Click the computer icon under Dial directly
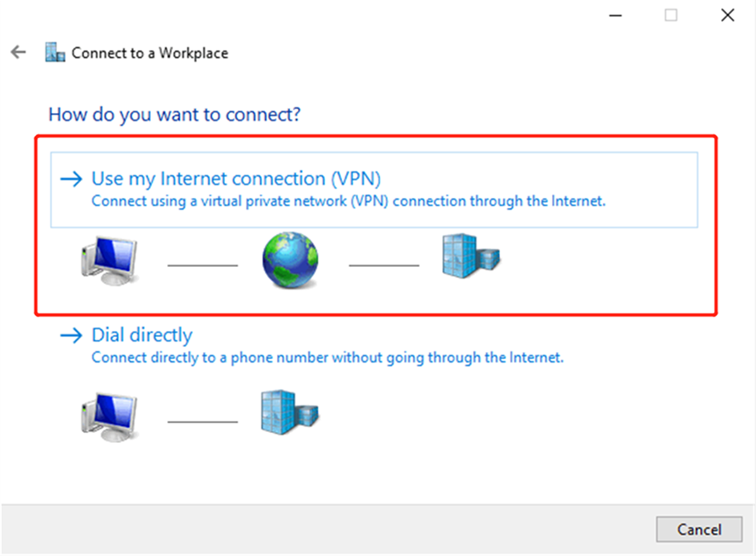 (x=109, y=415)
